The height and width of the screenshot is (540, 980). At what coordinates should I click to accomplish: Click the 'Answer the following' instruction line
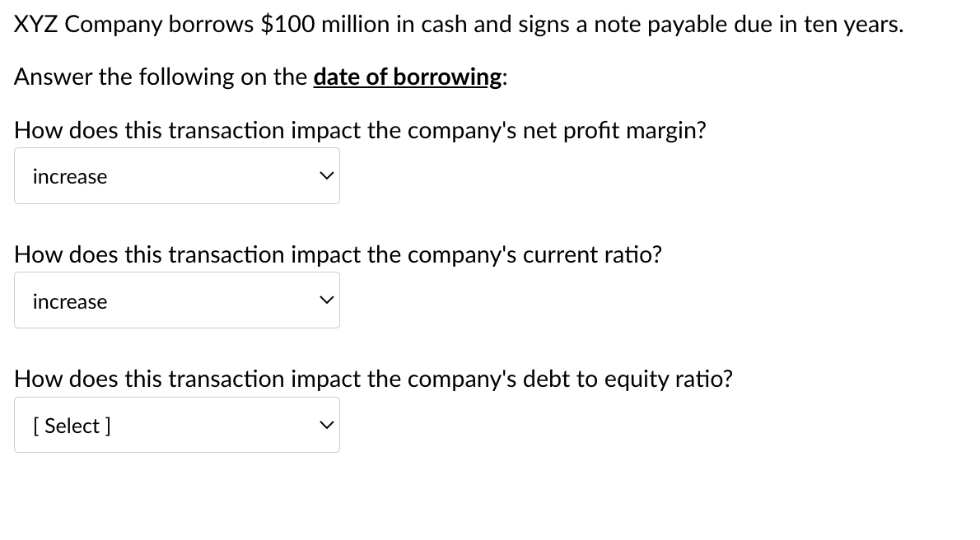click(x=260, y=76)
